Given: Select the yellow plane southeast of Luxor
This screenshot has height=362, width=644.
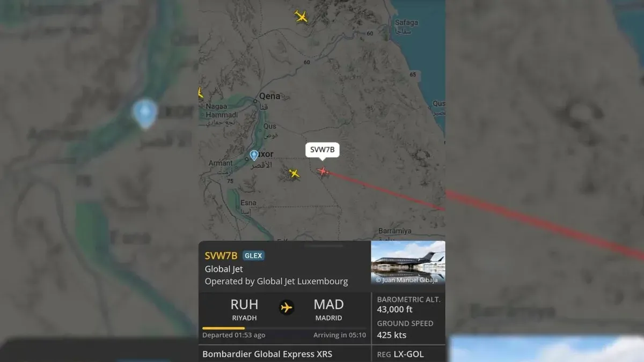Looking at the screenshot, I should click(x=294, y=173).
